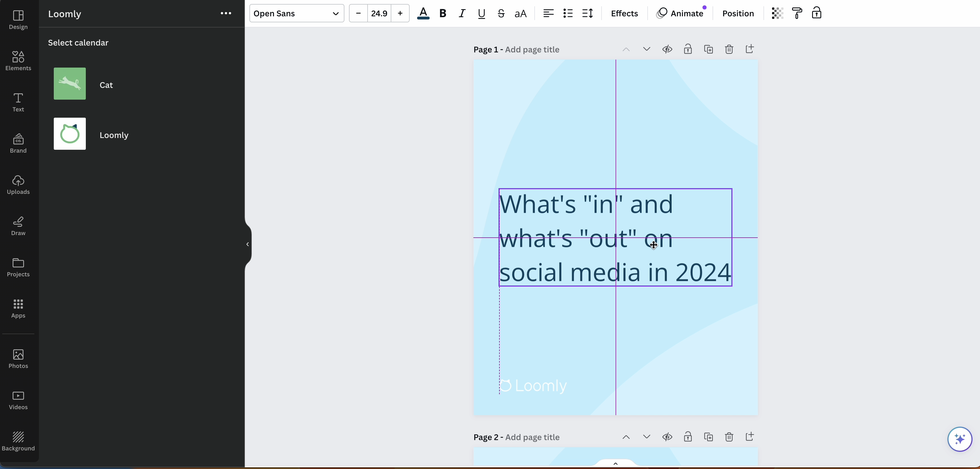Screen dimensions: 980x469
Task: Duplicate Page 1 with the copy icon
Action: [x=708, y=49]
